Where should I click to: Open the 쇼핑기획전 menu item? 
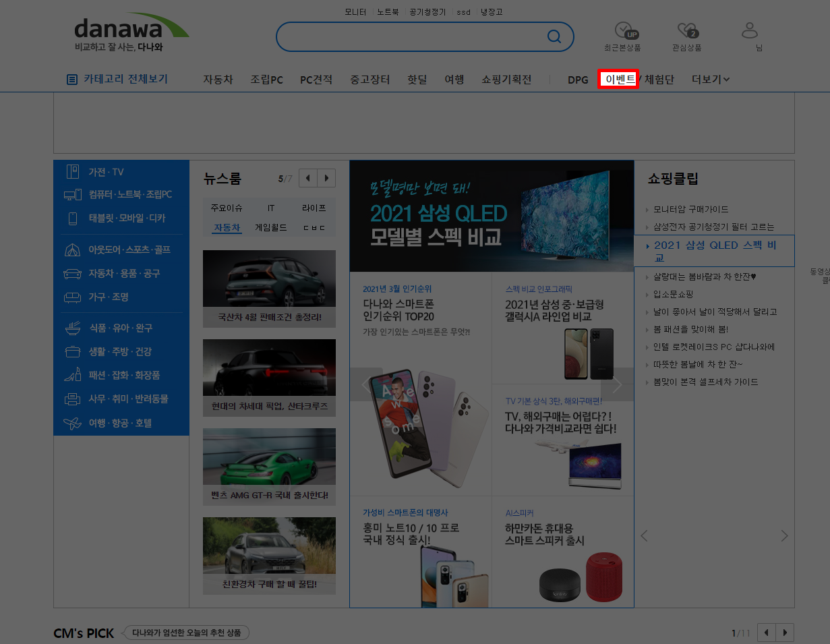pos(507,80)
